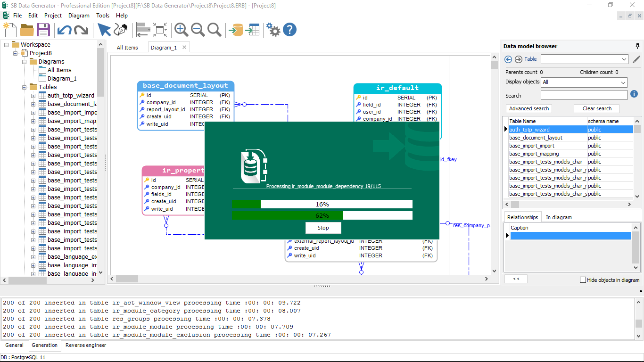Pin the Data model browser panel

tap(637, 46)
